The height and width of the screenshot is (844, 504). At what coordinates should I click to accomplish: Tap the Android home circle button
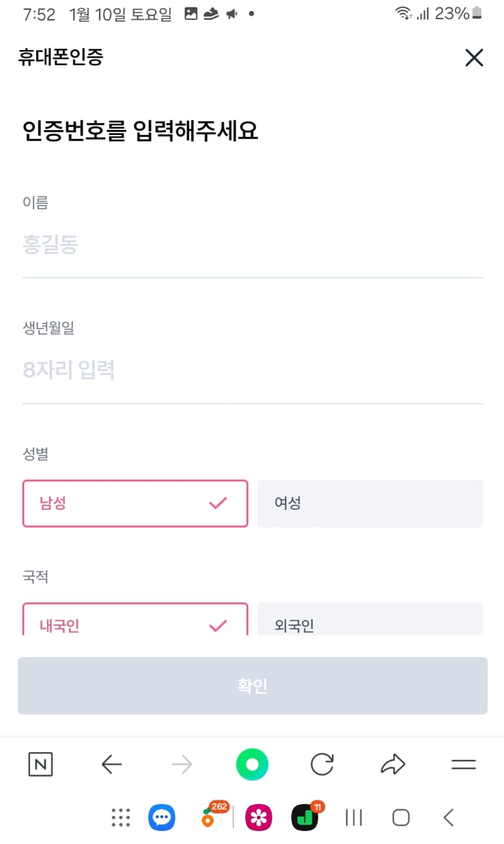click(x=400, y=818)
